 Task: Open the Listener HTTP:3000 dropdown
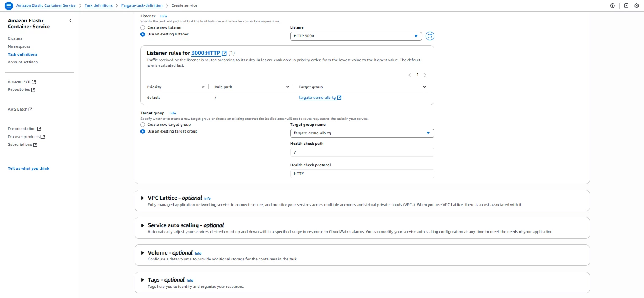pyautogui.click(x=356, y=36)
